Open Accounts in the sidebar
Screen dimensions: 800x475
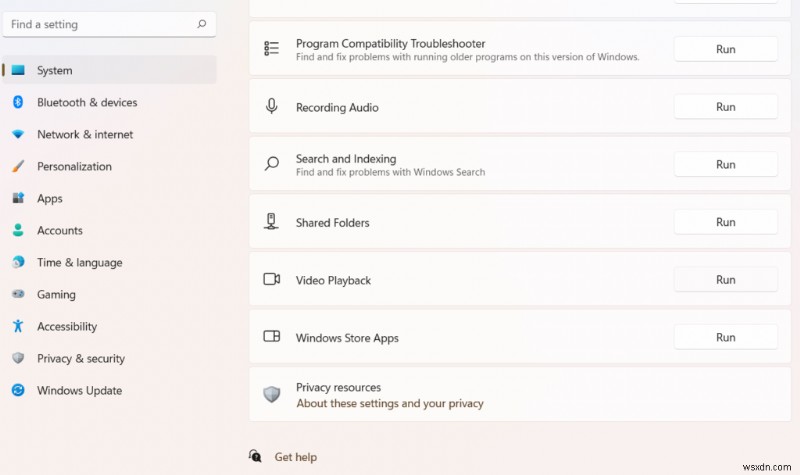[x=60, y=230]
